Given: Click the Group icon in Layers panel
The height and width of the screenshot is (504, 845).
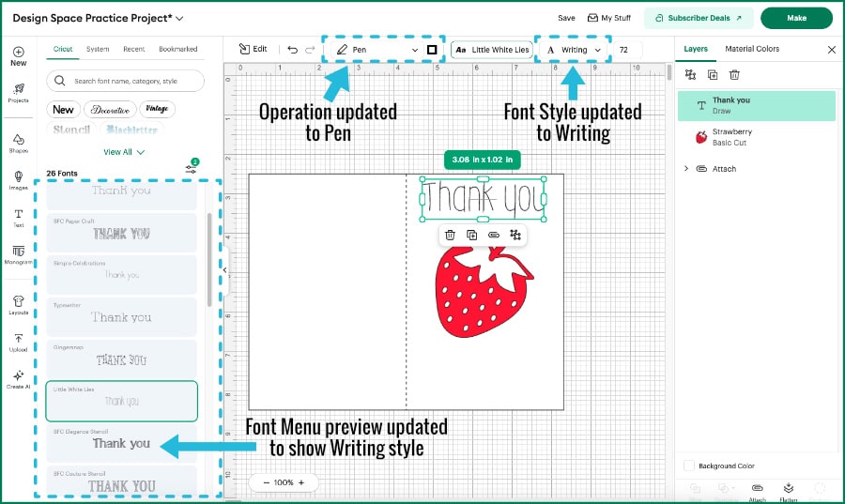Looking at the screenshot, I should [690, 75].
